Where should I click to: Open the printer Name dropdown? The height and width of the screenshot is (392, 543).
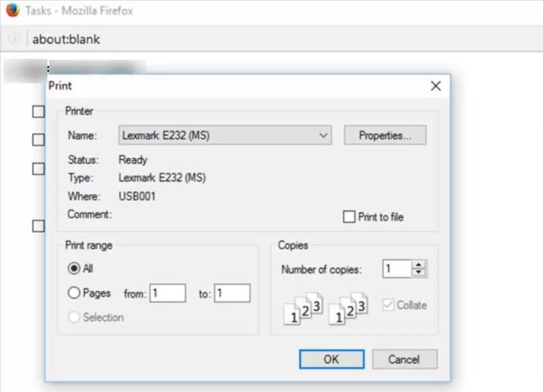coord(225,135)
